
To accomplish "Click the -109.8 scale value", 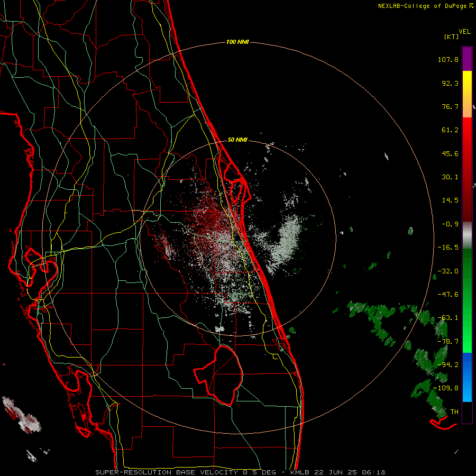I will 446,388.
